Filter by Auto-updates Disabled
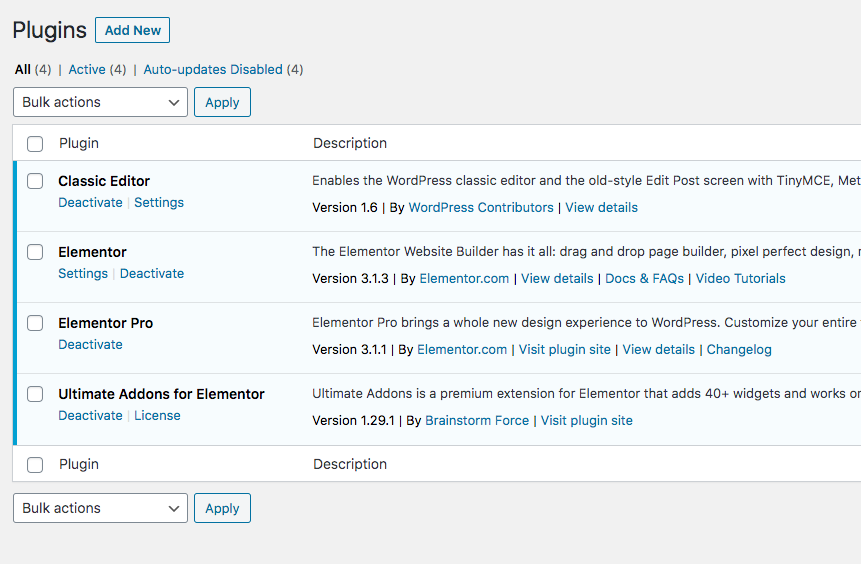The height and width of the screenshot is (564, 861). (213, 70)
